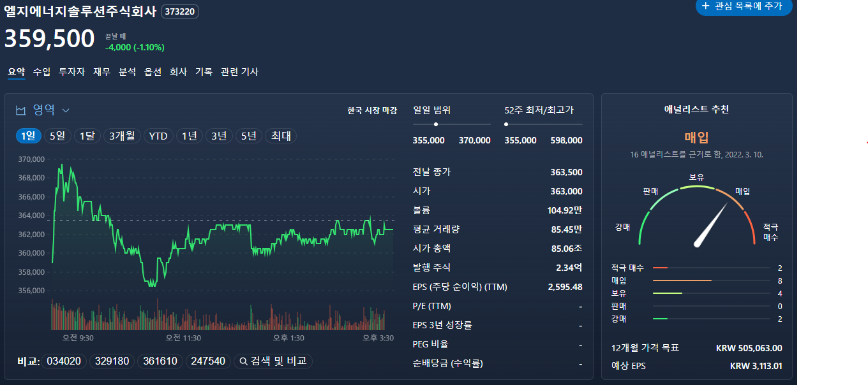Open the 분석 tab
The height and width of the screenshot is (385, 868).
point(127,72)
